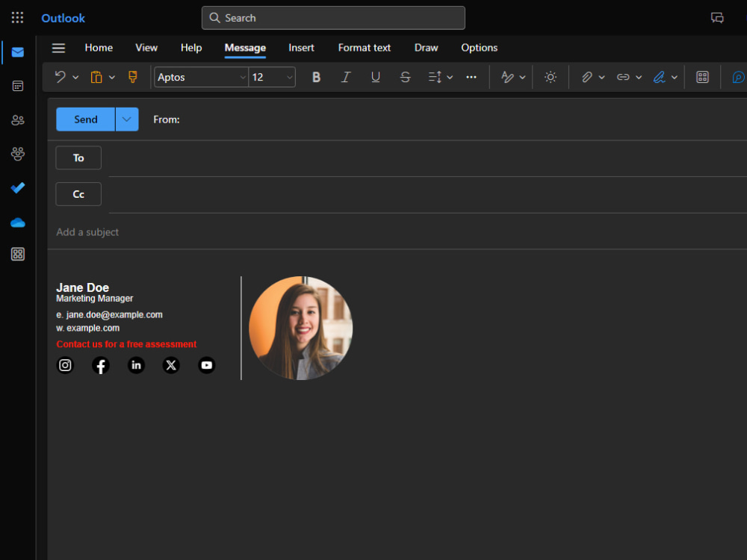
Task: Click the line spacing icon
Action: pos(435,77)
